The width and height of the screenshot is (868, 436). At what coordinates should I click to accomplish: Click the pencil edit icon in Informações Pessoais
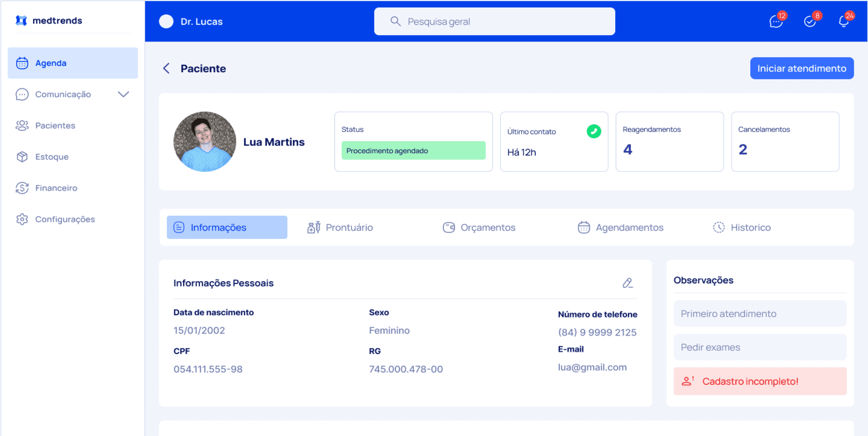click(628, 283)
